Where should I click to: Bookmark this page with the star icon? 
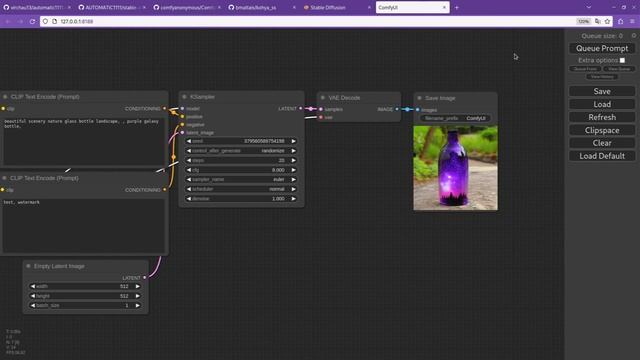[607, 21]
